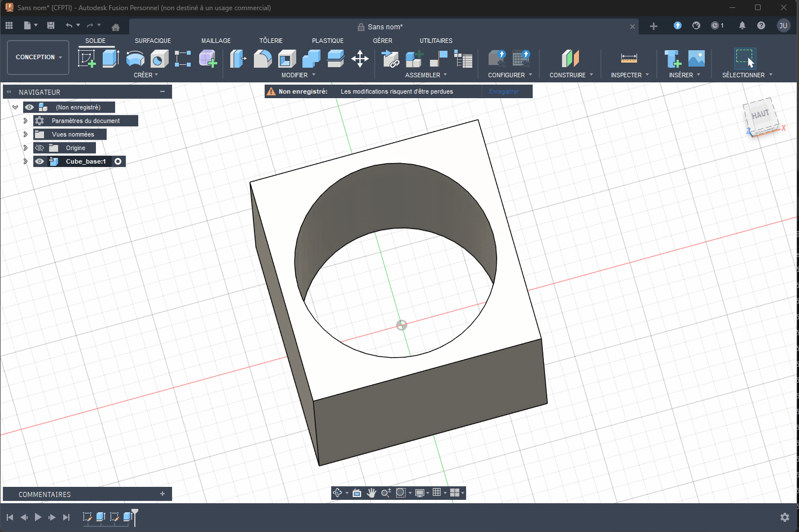Select the Hole tool

(x=159, y=58)
